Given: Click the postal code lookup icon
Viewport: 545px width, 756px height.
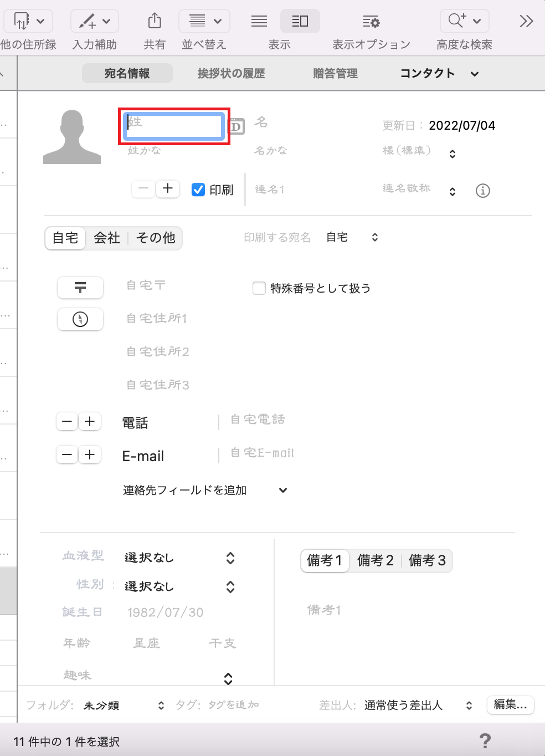Looking at the screenshot, I should click(x=80, y=288).
